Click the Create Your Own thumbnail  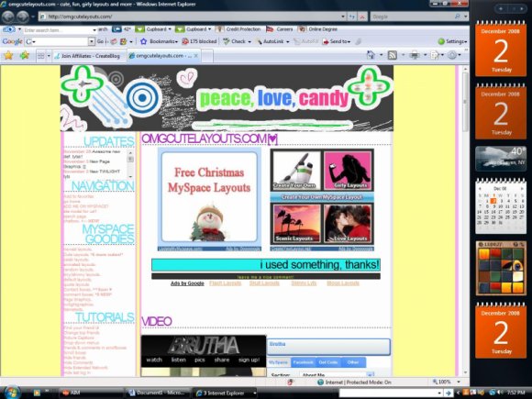296,171
